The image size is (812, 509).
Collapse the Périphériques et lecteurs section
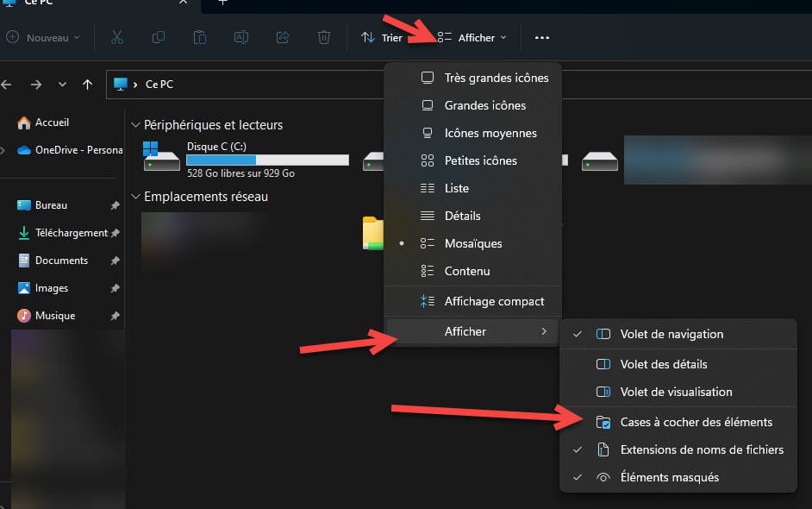pos(135,125)
